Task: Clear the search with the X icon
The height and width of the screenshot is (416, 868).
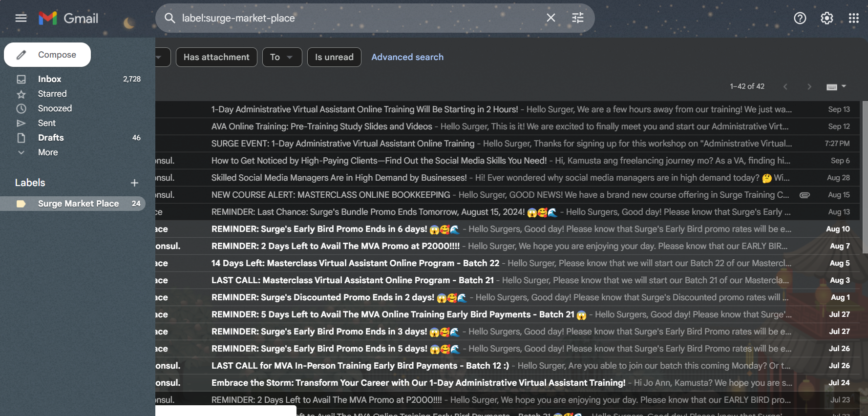Action: click(550, 18)
